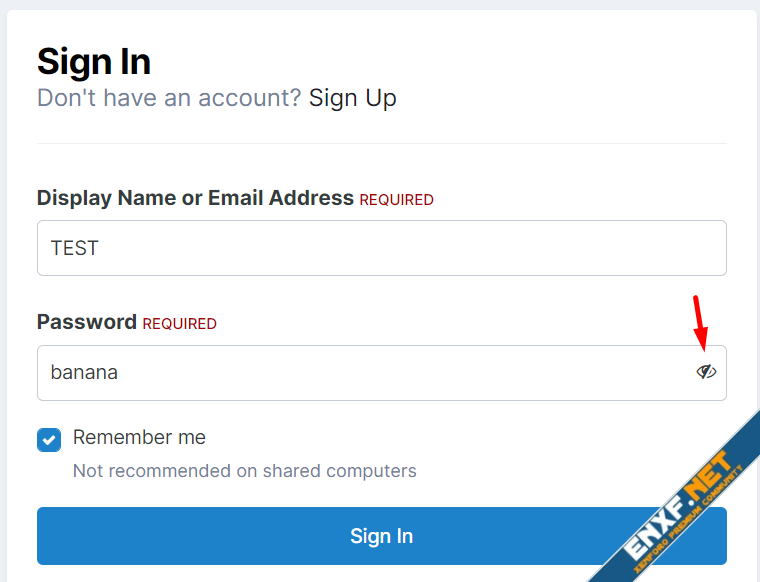
Task: Place cursor on the typed text TEST
Action: coord(75,248)
